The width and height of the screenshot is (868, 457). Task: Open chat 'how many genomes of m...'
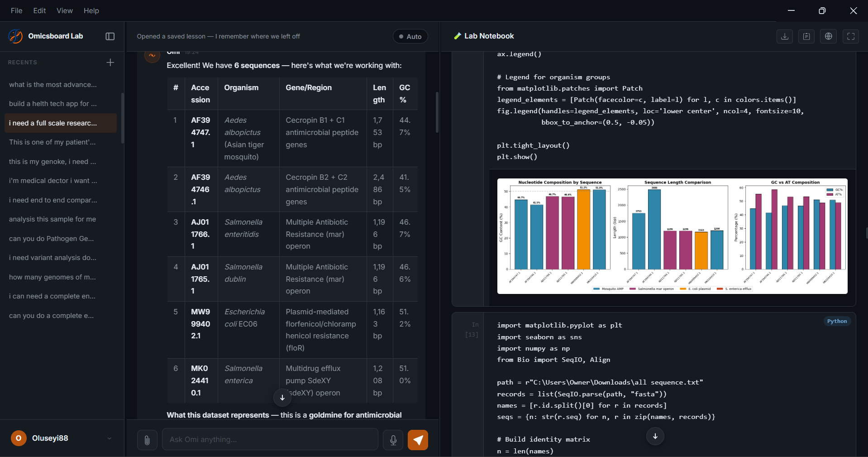pos(61,277)
